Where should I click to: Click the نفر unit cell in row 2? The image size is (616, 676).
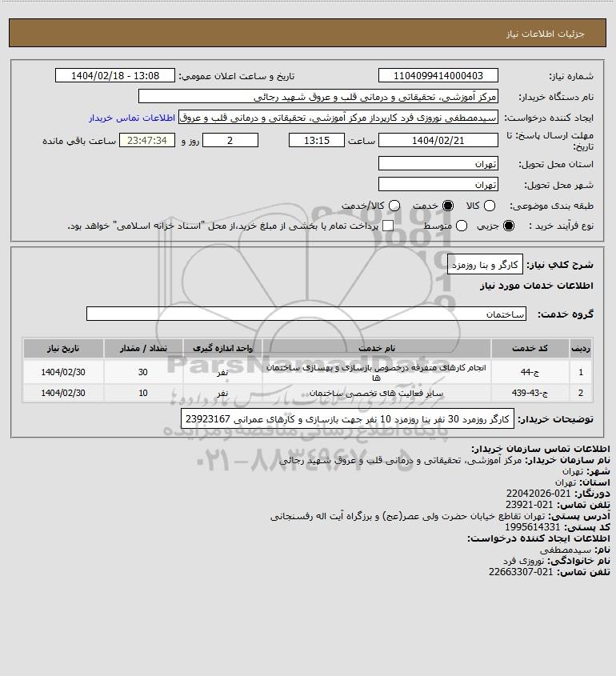[x=222, y=393]
